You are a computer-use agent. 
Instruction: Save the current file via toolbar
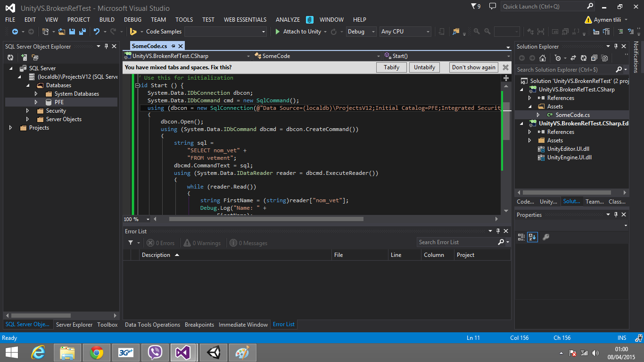(72, 32)
